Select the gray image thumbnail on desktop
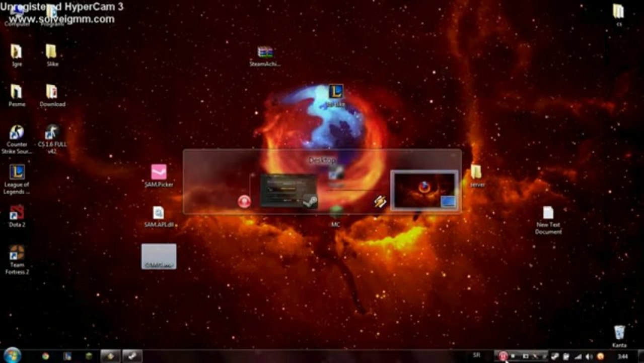Image resolution: width=644 pixels, height=363 pixels. tap(159, 256)
